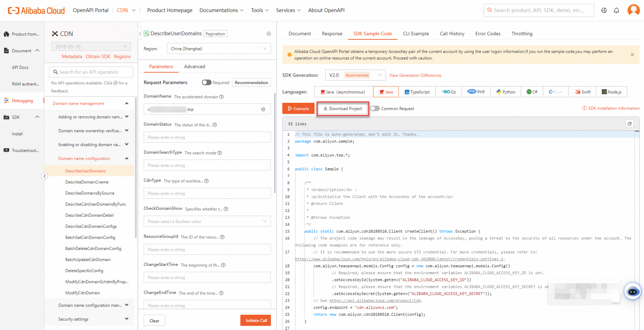Focus the DomainStatus input field
This screenshot has height=330, width=644.
207,137
